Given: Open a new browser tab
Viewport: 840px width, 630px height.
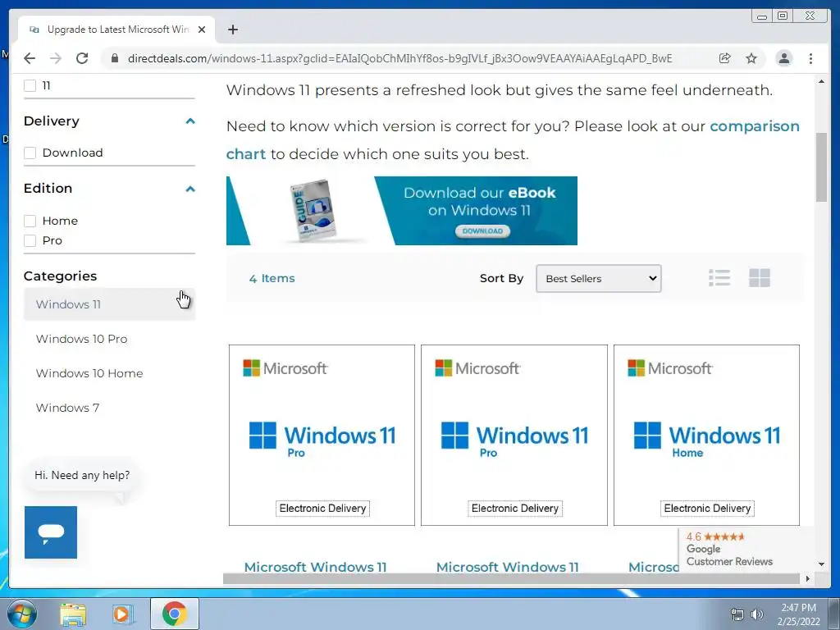Looking at the screenshot, I should [x=232, y=30].
